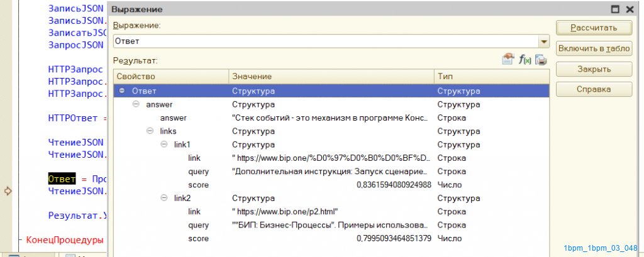This screenshot has height=257, width=644.
Task: Collapse the answer structure node
Action: click(136, 104)
